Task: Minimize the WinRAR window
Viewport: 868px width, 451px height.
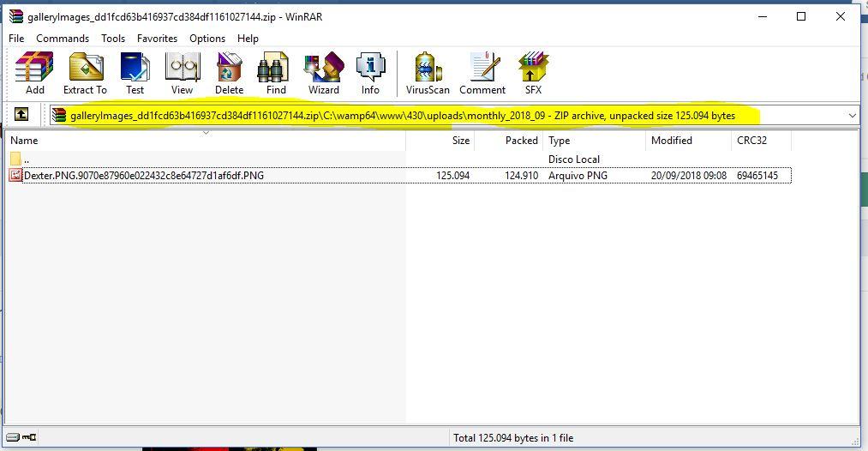Action: click(763, 16)
